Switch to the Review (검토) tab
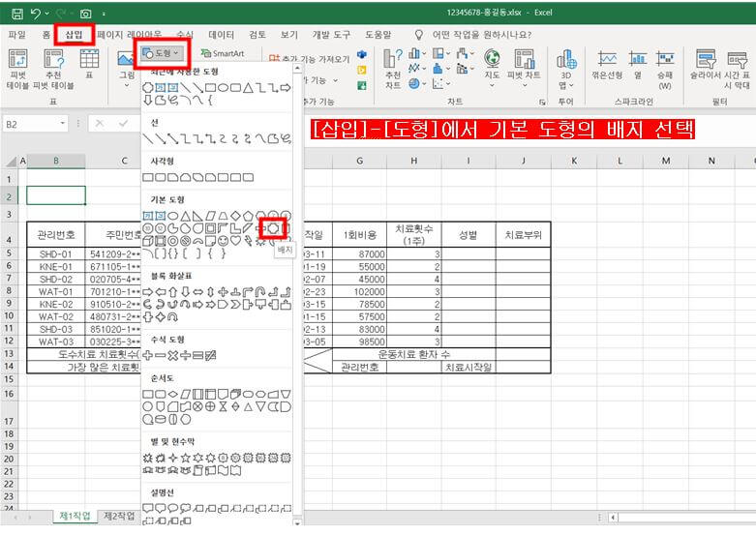Image resolution: width=756 pixels, height=535 pixels. (x=257, y=35)
